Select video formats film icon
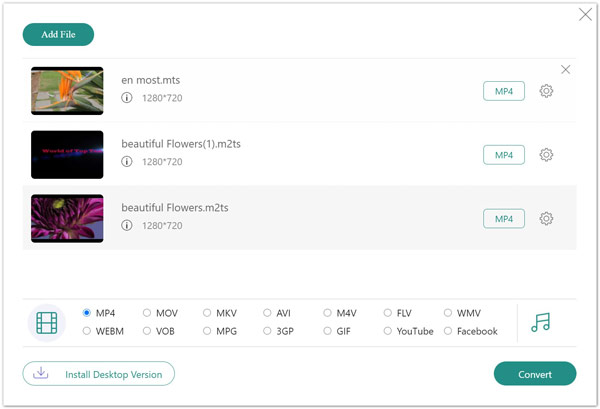The height and width of the screenshot is (409, 600). click(47, 322)
